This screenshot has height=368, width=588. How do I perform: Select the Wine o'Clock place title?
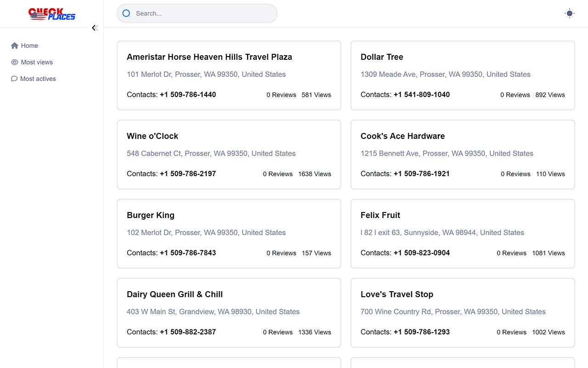tap(153, 136)
